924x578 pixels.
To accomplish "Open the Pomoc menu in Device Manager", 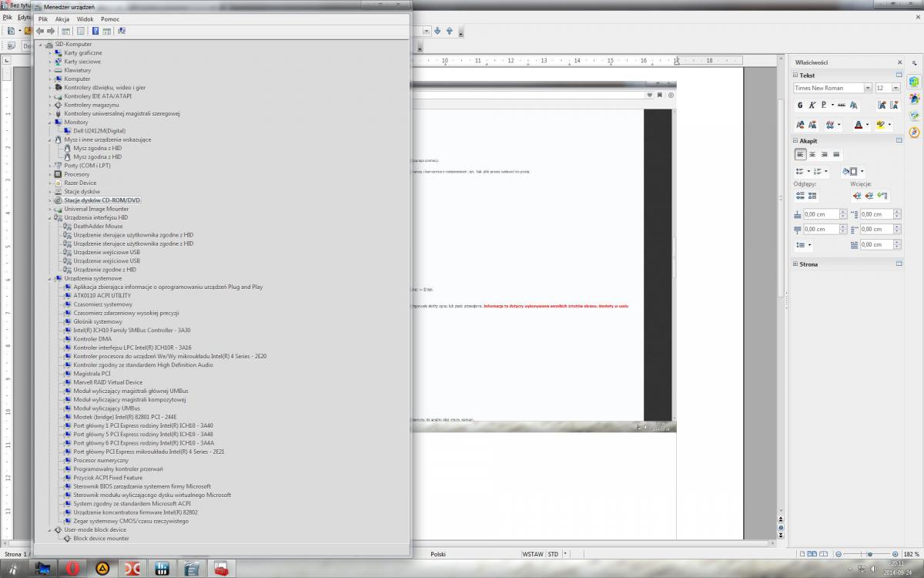I will 110,18.
